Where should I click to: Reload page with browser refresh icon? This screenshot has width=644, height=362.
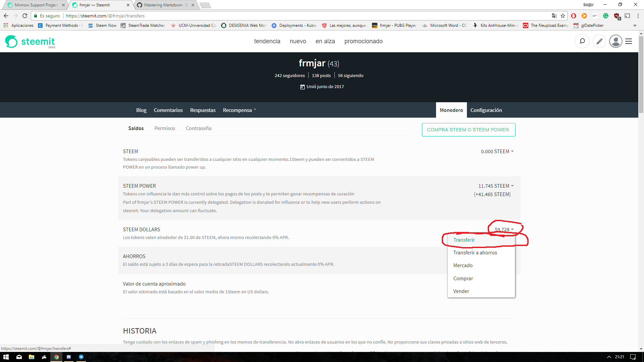click(25, 16)
